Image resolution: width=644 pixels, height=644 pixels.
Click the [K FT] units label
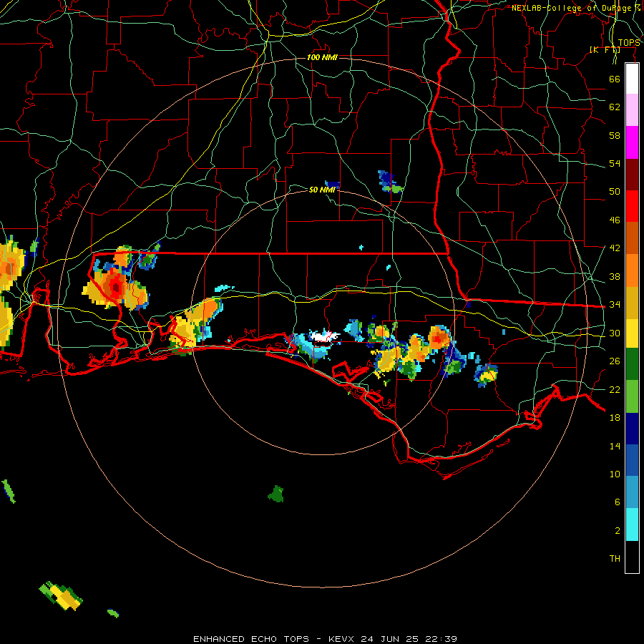coord(605,50)
